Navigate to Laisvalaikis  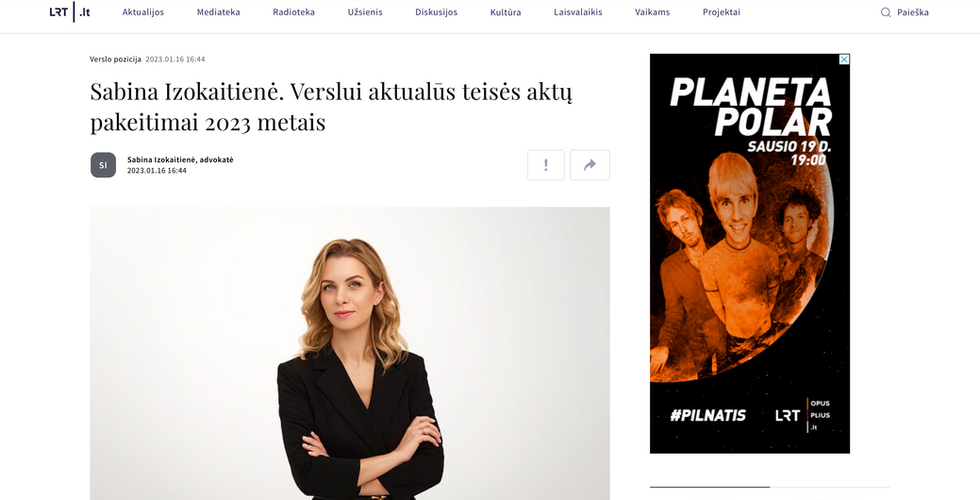[578, 12]
